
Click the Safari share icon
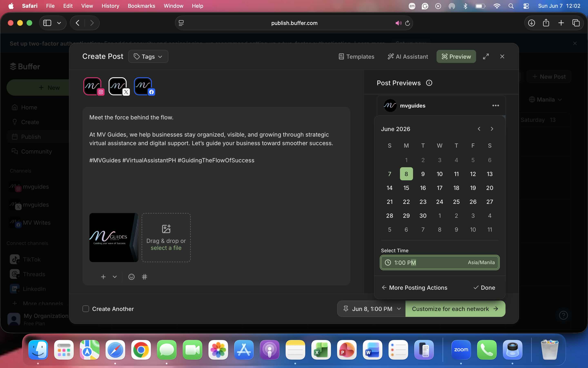point(546,23)
